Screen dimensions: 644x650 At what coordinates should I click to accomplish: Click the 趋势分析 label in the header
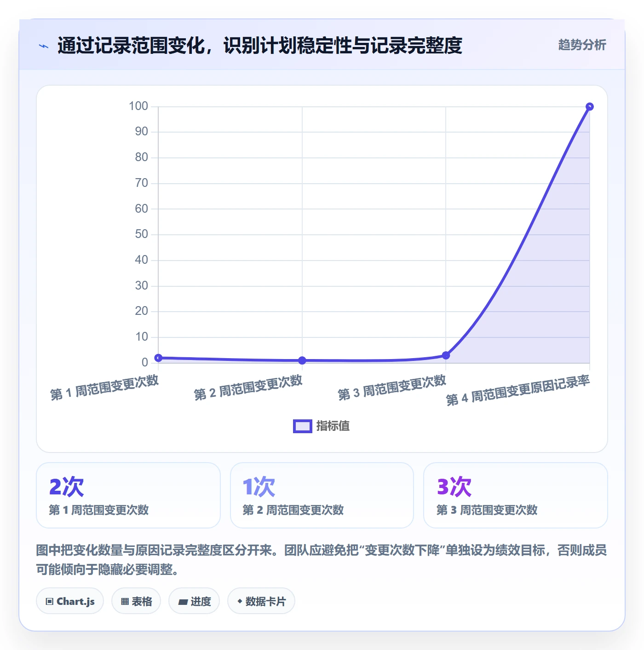(x=582, y=45)
